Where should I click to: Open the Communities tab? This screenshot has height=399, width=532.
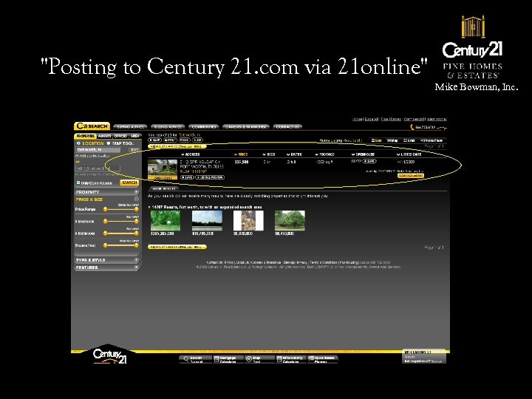point(204,127)
